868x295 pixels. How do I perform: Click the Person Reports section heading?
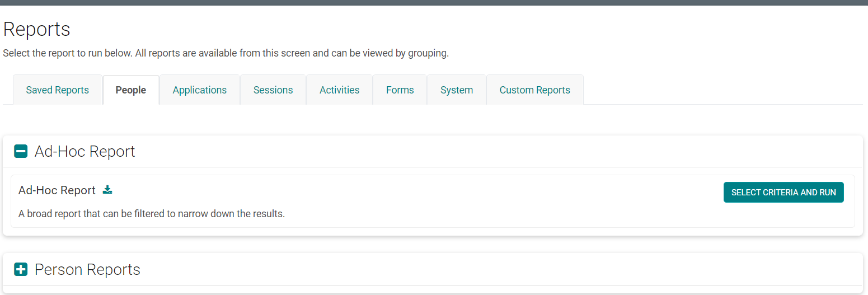pos(87,269)
